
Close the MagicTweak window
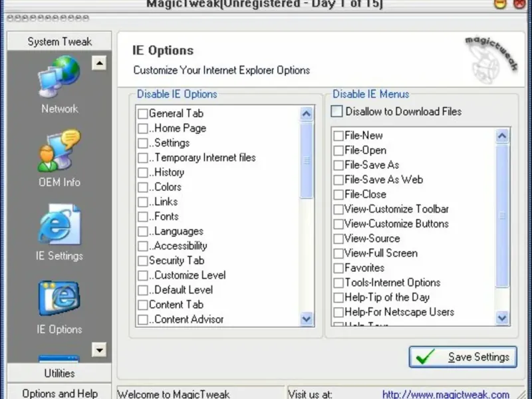tap(519, 3)
